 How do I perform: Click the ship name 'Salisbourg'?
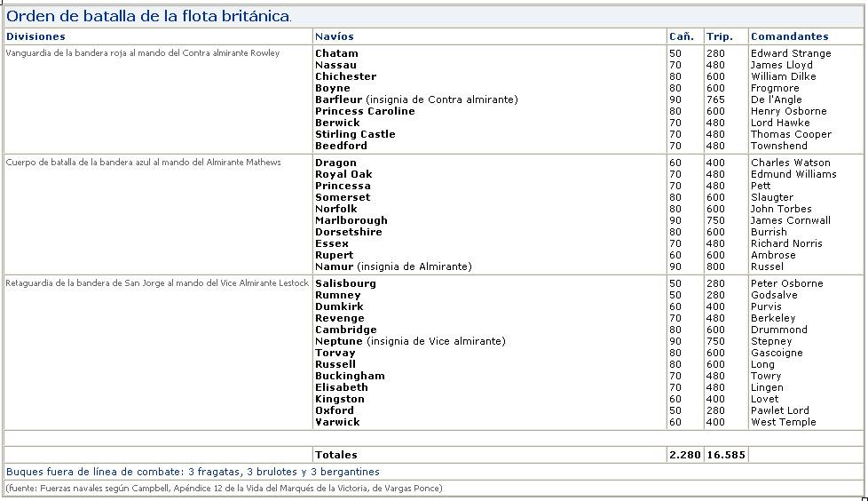click(x=345, y=283)
